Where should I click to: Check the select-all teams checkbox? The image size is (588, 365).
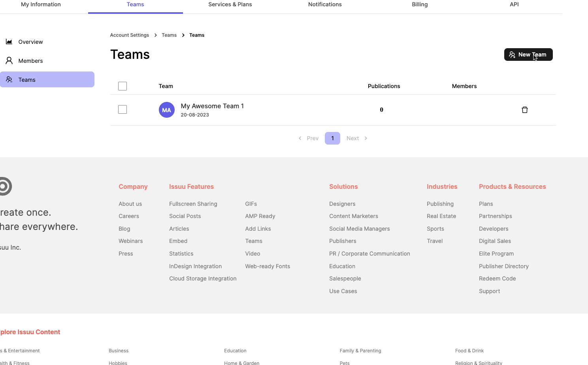(122, 86)
